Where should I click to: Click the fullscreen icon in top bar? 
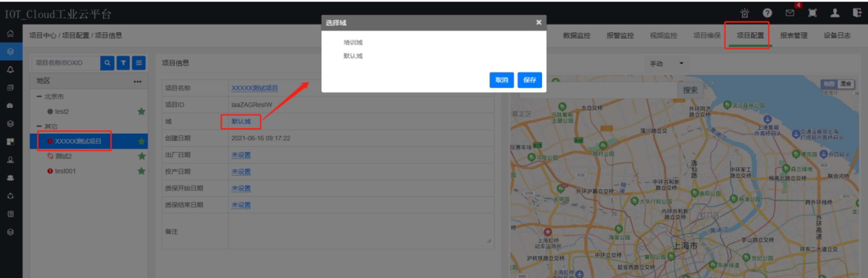pyautogui.click(x=812, y=13)
